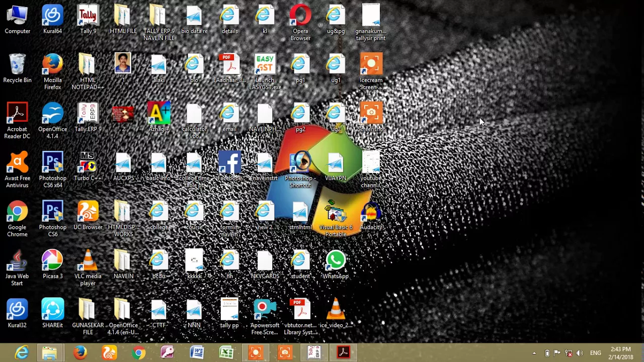Select the Opera Browser desktop icon
This screenshot has width=644, height=362.
click(x=300, y=24)
